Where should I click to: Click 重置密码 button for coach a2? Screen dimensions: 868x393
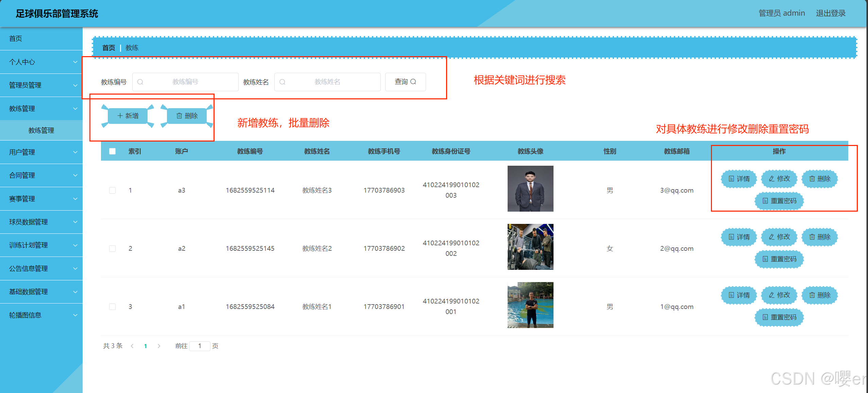click(779, 259)
